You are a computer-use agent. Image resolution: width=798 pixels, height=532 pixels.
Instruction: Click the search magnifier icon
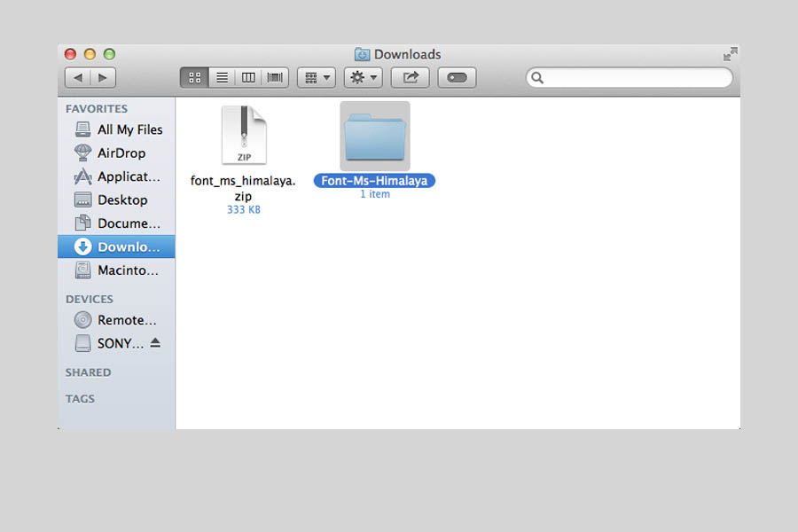537,78
